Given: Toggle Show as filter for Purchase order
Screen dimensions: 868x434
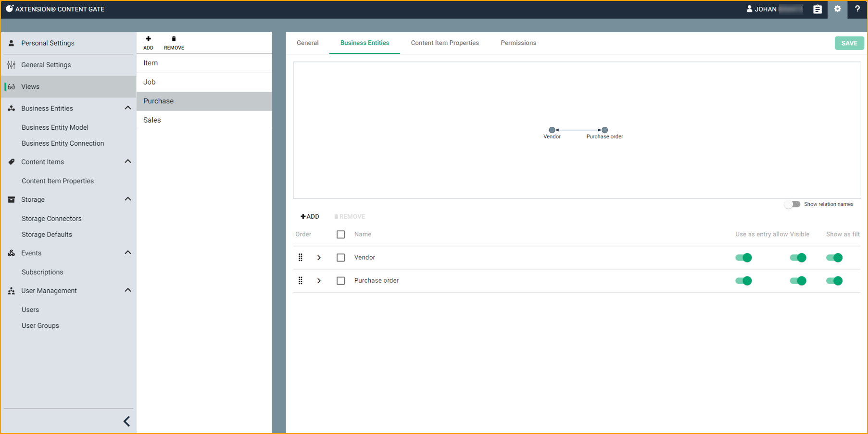Looking at the screenshot, I should pos(834,281).
